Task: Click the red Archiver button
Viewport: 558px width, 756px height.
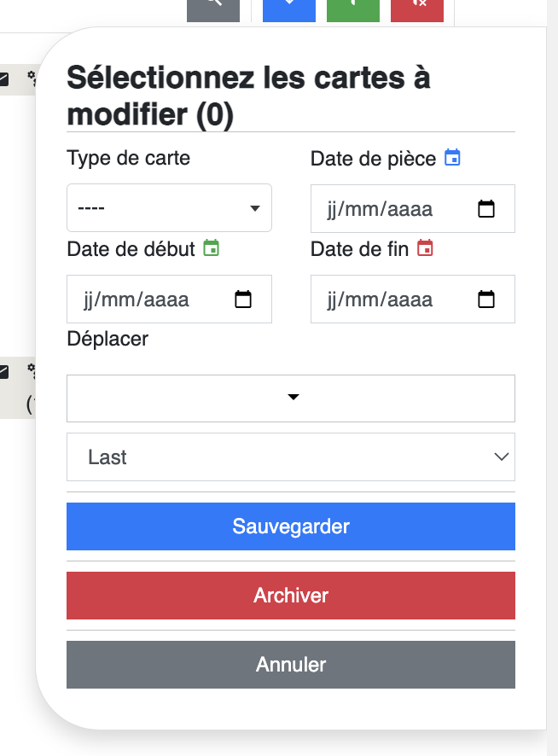Action: 291,596
